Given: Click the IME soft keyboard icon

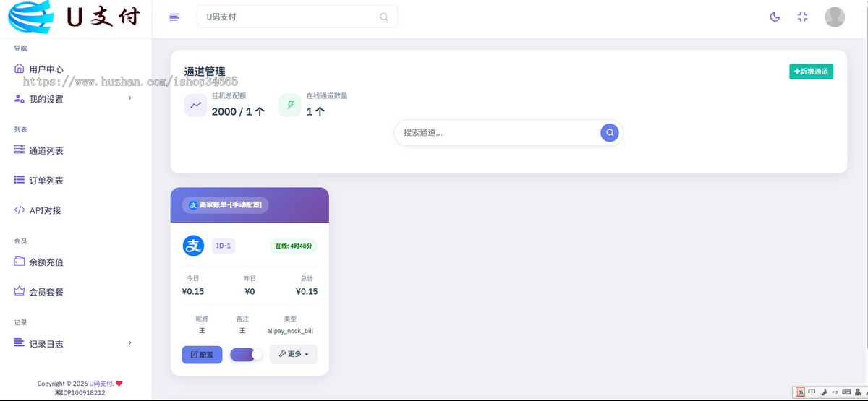Looking at the screenshot, I should (847, 393).
